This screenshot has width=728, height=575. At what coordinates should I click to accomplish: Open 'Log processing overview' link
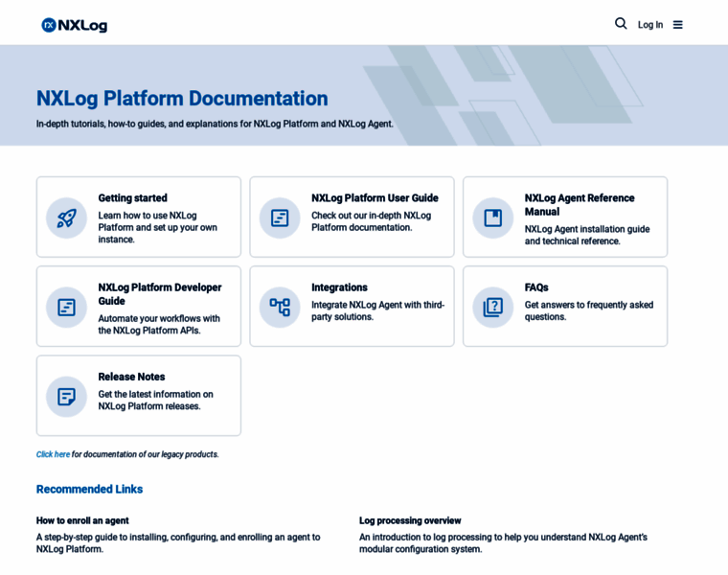point(410,520)
